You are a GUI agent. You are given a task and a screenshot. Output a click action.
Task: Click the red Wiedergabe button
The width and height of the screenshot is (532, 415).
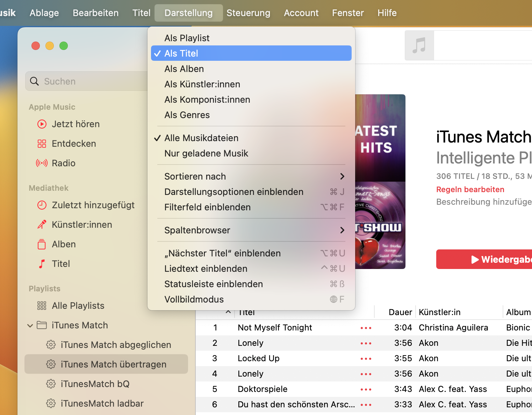click(x=484, y=259)
